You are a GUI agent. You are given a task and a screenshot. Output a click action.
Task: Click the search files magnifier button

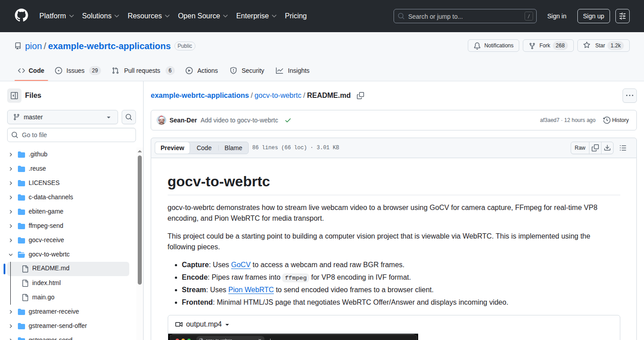129,117
